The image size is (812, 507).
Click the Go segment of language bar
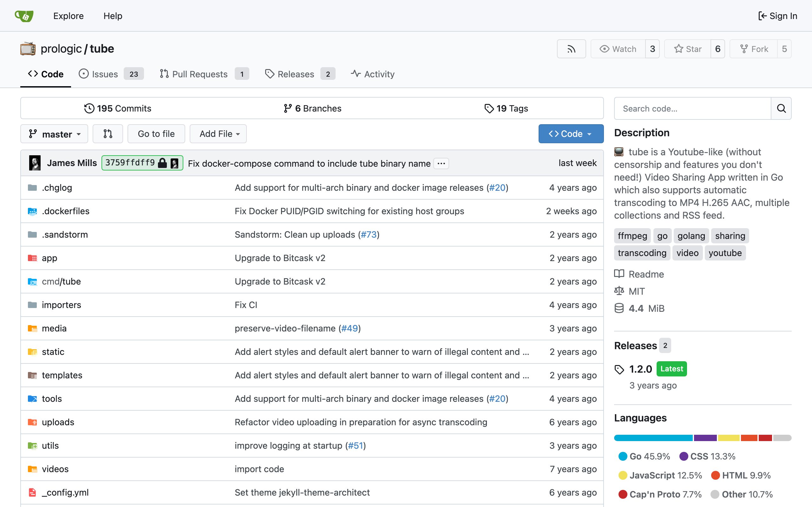[653, 438]
